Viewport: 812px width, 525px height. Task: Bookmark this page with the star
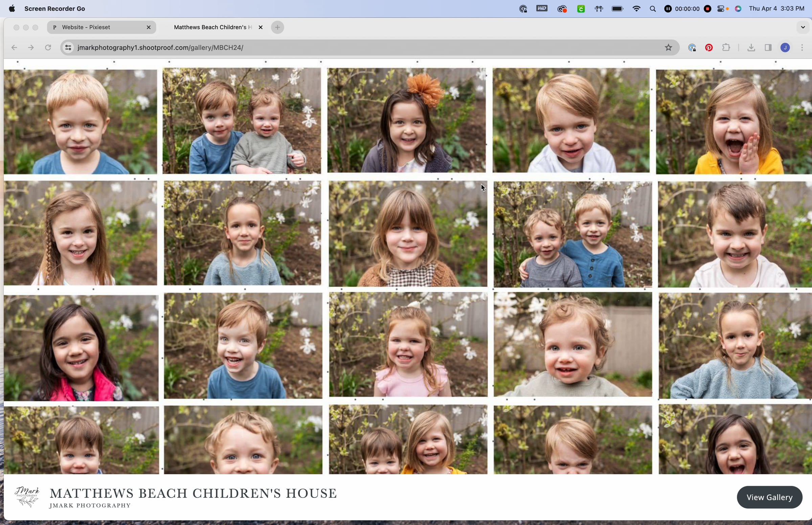[668, 47]
